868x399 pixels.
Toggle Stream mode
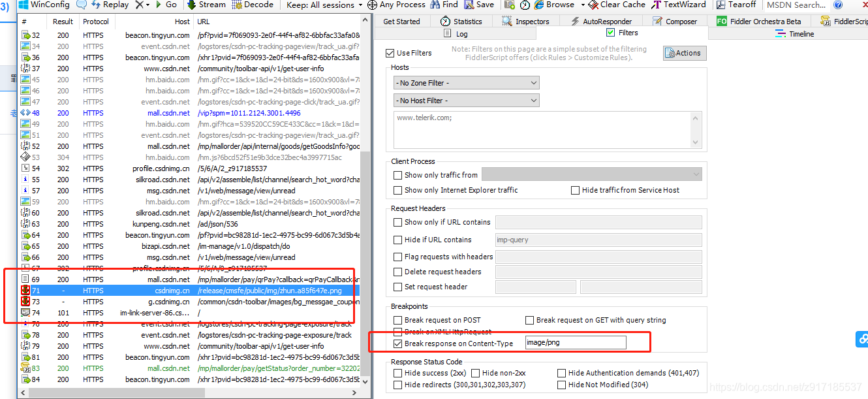pos(206,5)
